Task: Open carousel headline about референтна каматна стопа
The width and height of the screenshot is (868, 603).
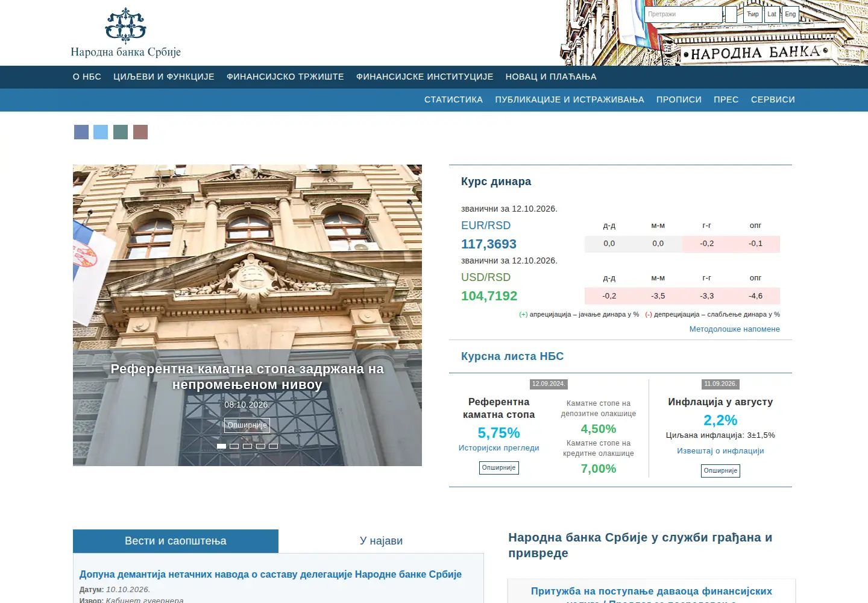Action: click(x=247, y=376)
